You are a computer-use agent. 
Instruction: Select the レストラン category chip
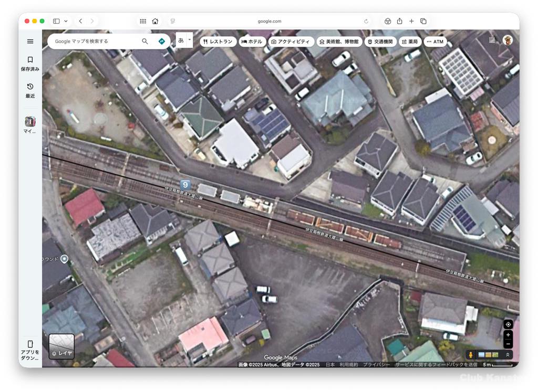coord(217,41)
